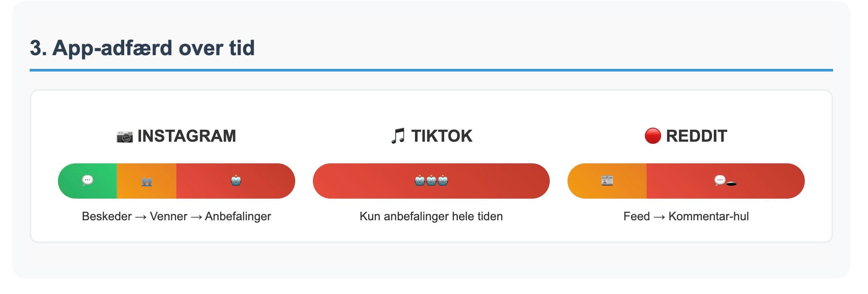Click the red circle icon beside REDDIT
Viewport: 868px width, 294px height.
[x=653, y=136]
